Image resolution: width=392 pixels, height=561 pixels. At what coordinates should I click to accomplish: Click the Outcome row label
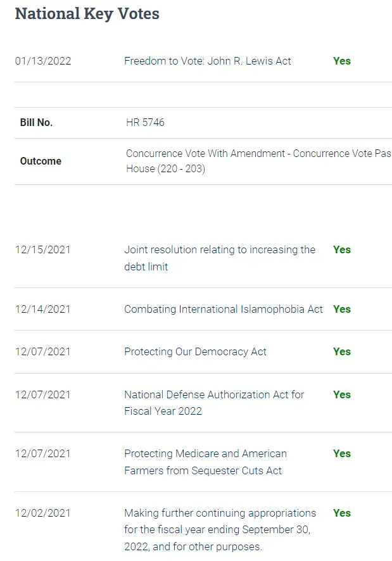click(41, 161)
